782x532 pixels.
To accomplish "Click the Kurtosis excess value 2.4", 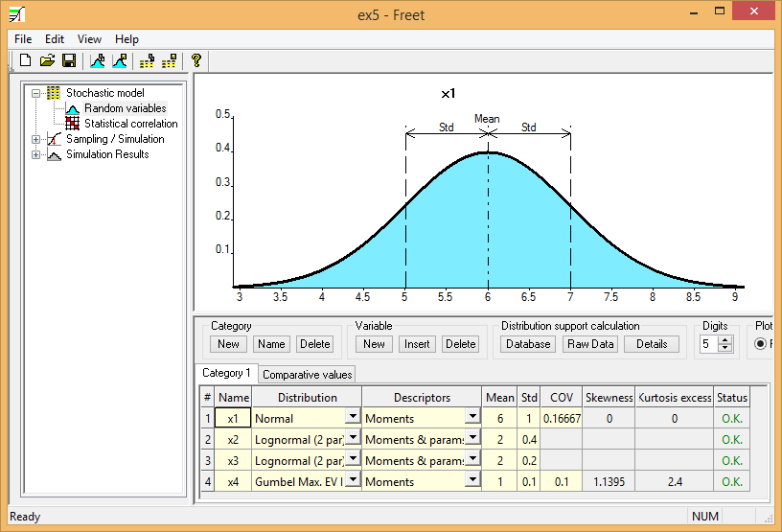I will pos(675,481).
